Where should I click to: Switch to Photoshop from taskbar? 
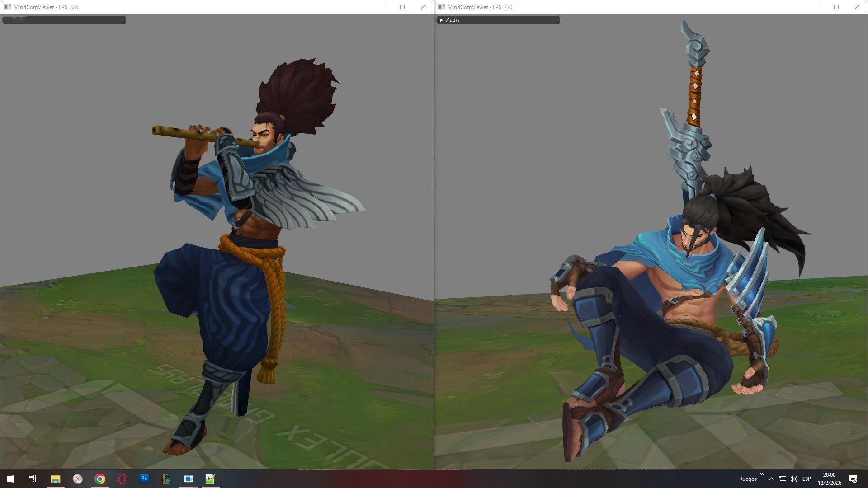[x=144, y=479]
